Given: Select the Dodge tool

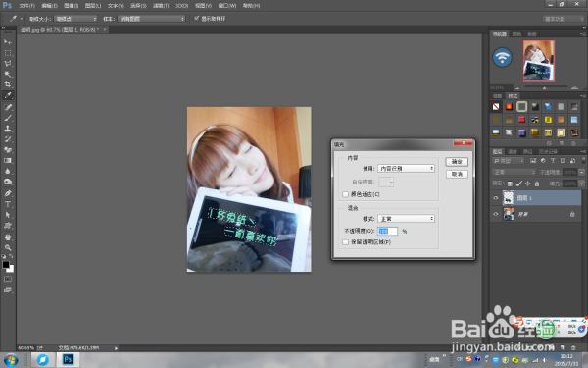Looking at the screenshot, I should pyautogui.click(x=8, y=182).
